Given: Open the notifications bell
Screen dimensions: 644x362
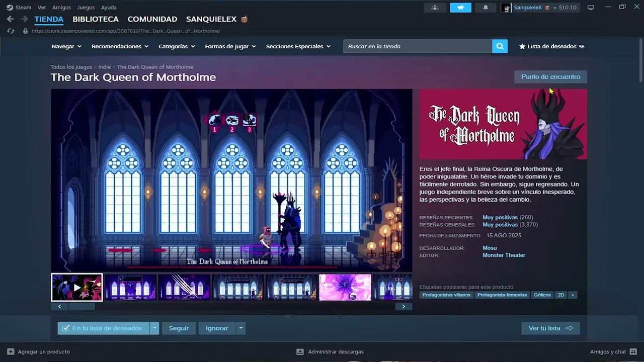Looking at the screenshot, I should 486,8.
